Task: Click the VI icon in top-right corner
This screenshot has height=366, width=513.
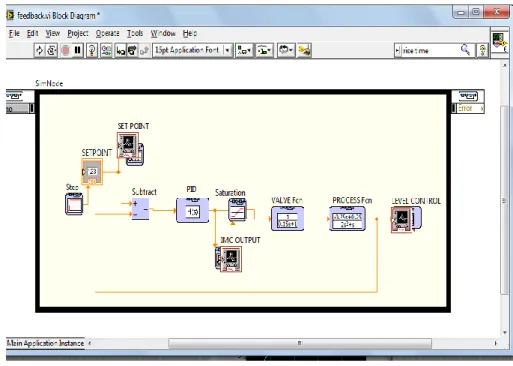Action: [499, 42]
